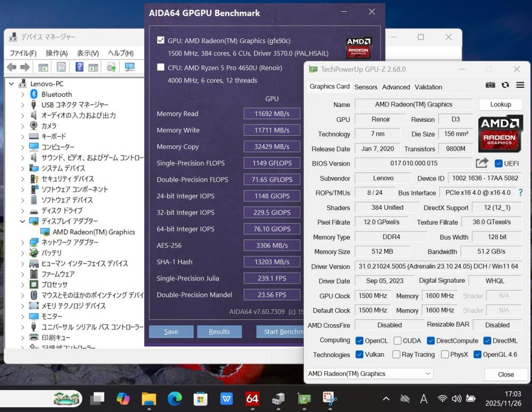Collapse the ディスプレイ アダプター tree node
Image resolution: width=532 pixels, height=412 pixels.
pyautogui.click(x=22, y=221)
